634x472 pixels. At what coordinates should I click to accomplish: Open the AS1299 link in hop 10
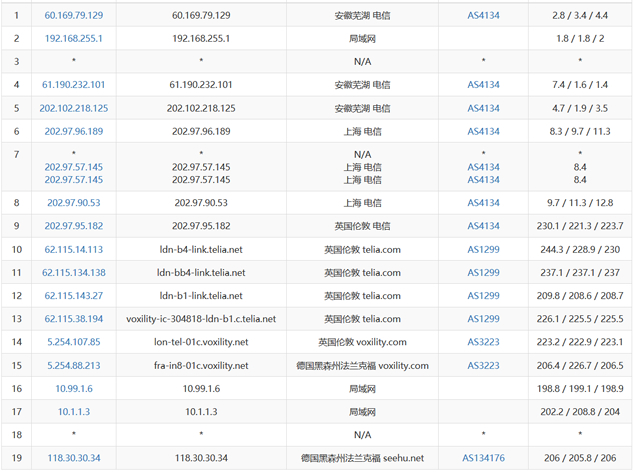[x=483, y=249]
